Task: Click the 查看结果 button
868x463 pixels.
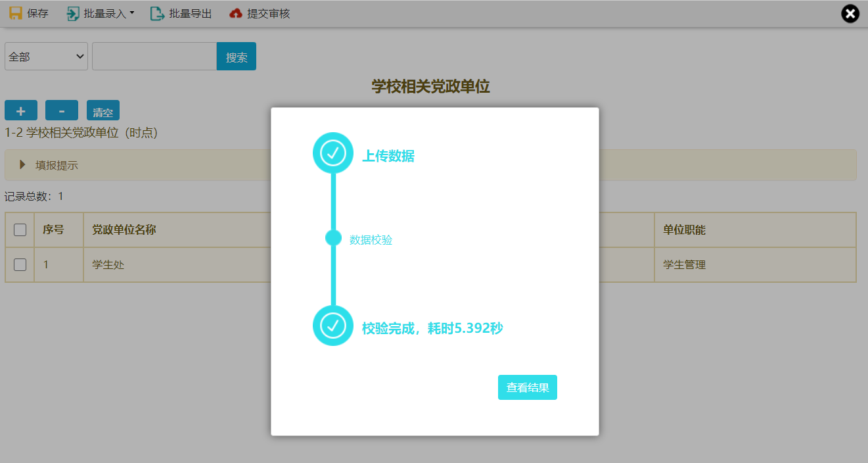Action: click(x=527, y=387)
